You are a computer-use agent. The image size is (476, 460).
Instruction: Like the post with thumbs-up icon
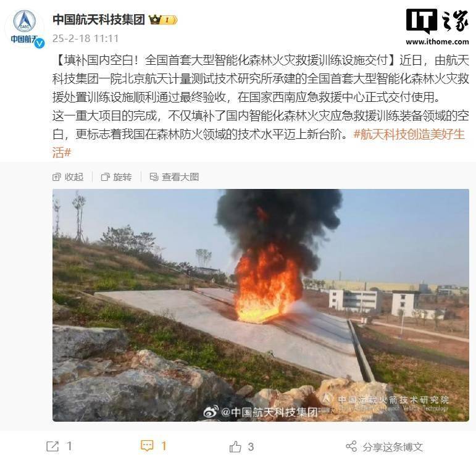click(235, 446)
